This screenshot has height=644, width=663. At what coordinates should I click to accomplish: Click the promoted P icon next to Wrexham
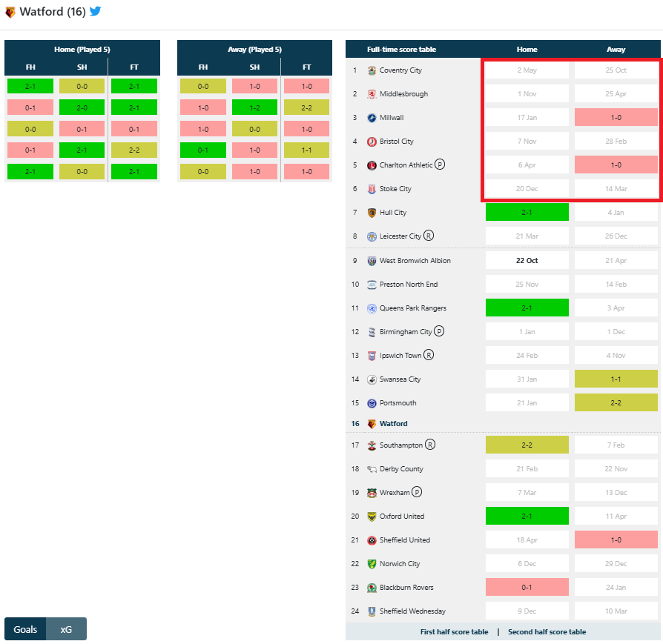click(416, 492)
